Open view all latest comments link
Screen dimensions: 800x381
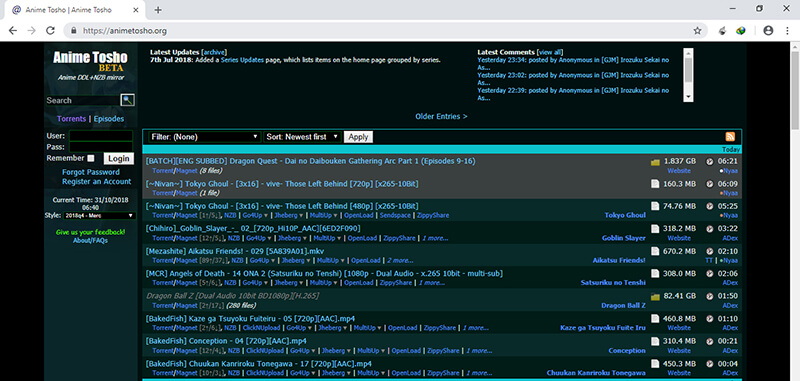550,52
